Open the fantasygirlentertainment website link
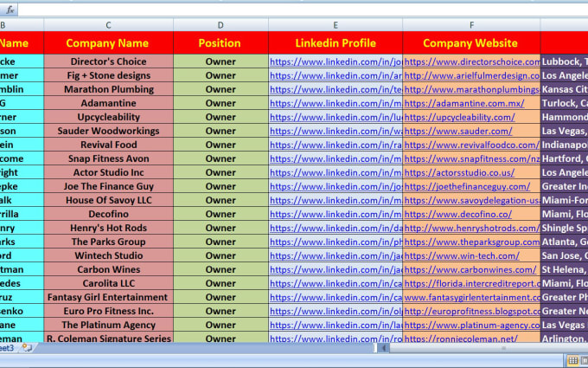The image size is (588, 368). [x=472, y=298]
